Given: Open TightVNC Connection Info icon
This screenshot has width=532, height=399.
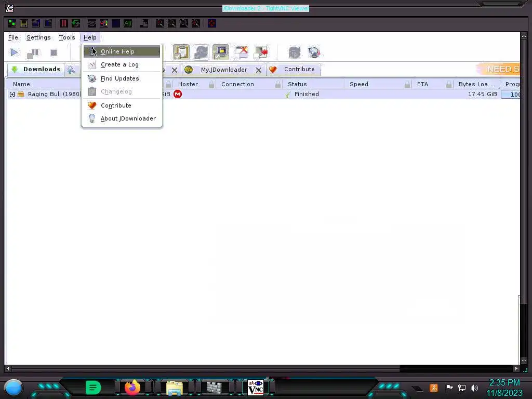Looking at the screenshot, I should 48,23.
